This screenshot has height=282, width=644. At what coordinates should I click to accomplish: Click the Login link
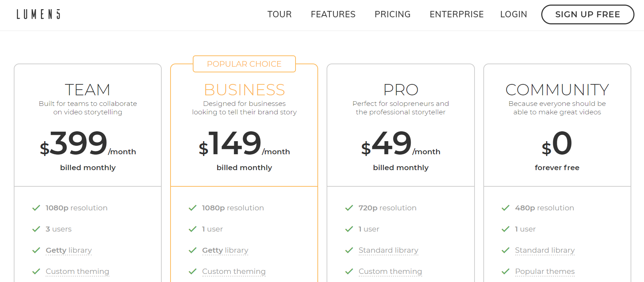[513, 14]
